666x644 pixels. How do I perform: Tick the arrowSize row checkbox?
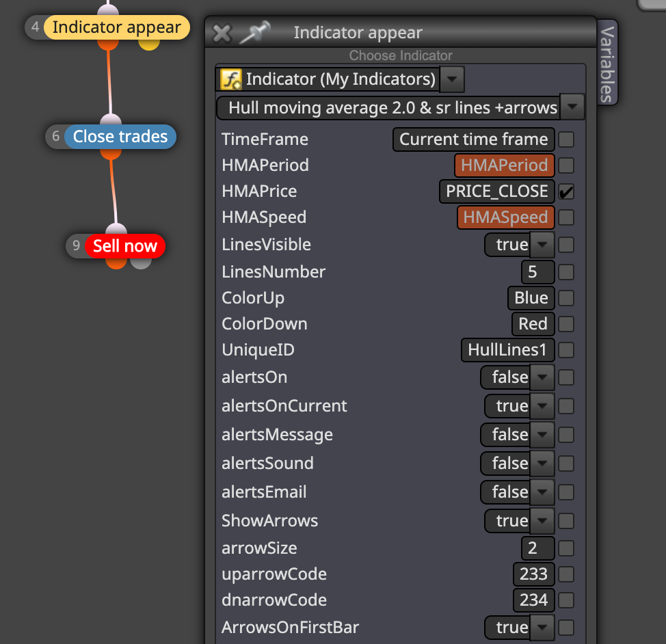pyautogui.click(x=566, y=548)
